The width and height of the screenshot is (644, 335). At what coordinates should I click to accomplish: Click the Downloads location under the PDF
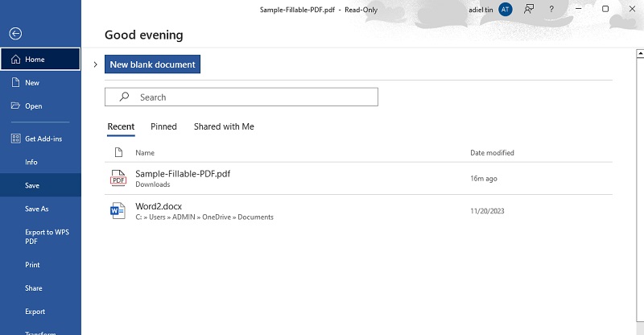[153, 184]
